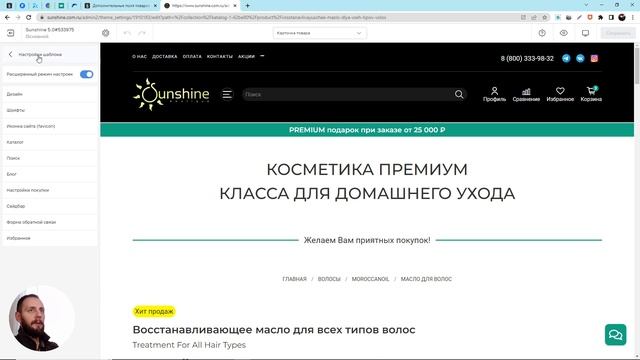
Task: Click the search magnifier icon
Action: point(459,94)
